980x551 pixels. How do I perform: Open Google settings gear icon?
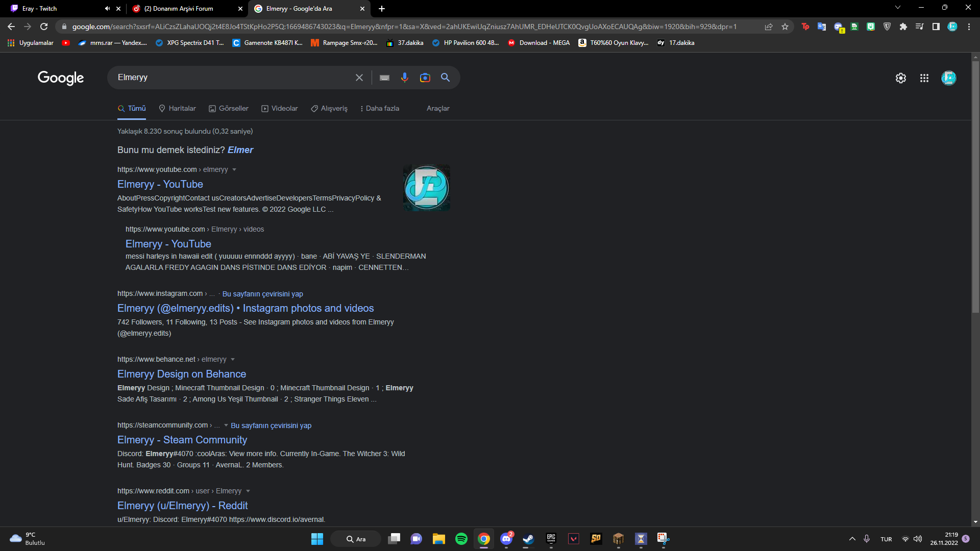(x=901, y=78)
